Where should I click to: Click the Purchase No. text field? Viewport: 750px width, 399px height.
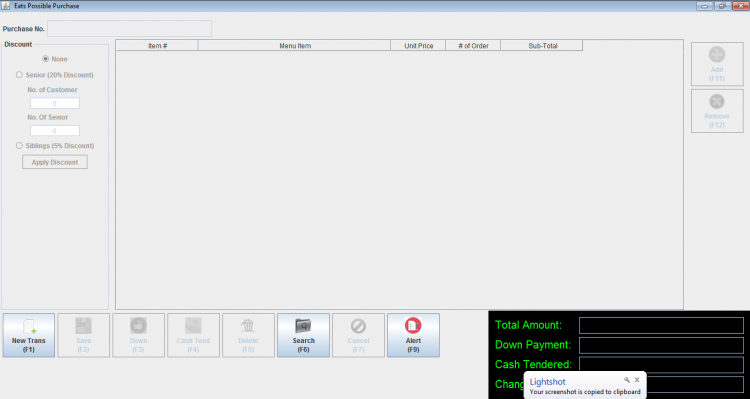tap(130, 29)
